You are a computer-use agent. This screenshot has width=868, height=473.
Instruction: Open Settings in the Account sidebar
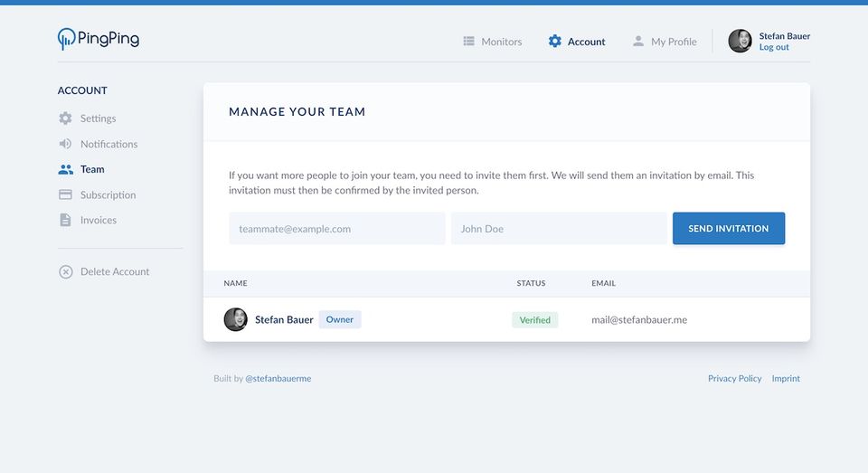tap(88, 118)
